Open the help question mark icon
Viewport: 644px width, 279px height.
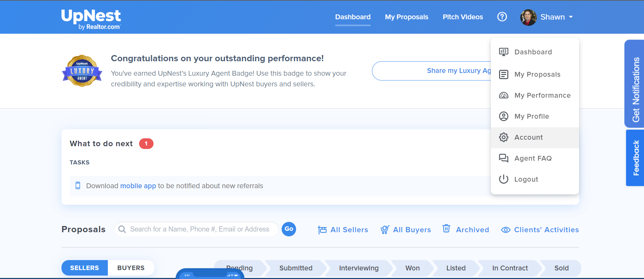[x=502, y=17]
